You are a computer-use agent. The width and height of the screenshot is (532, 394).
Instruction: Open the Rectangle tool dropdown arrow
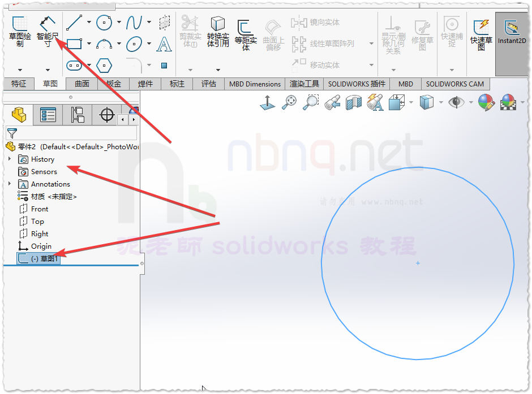89,44
